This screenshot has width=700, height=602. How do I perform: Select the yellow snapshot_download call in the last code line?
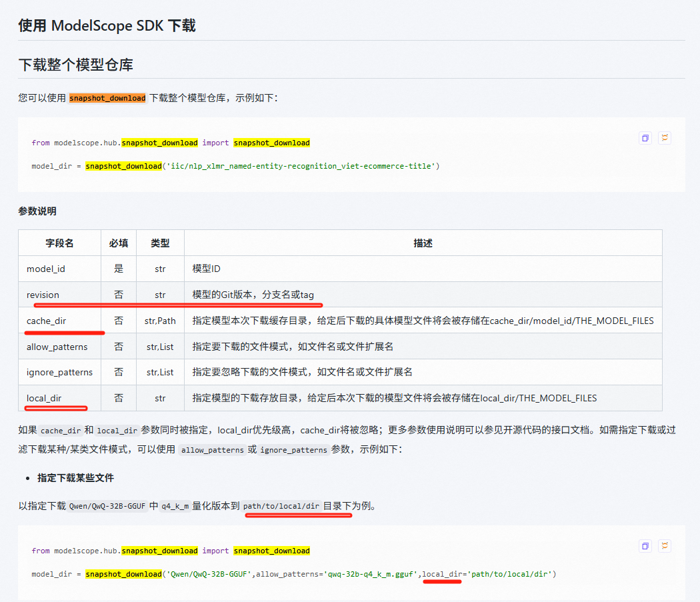coord(123,573)
